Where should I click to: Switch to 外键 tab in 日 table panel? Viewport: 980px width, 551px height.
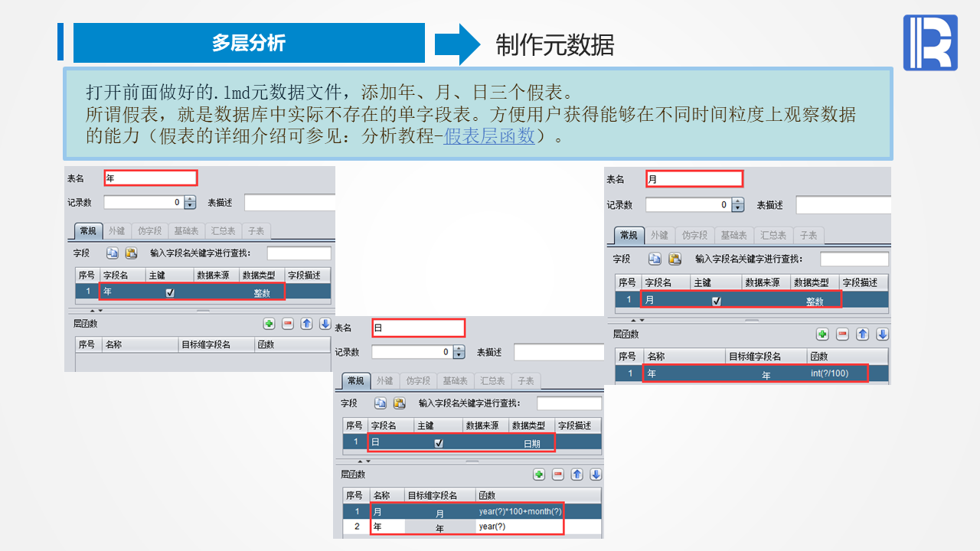384,380
